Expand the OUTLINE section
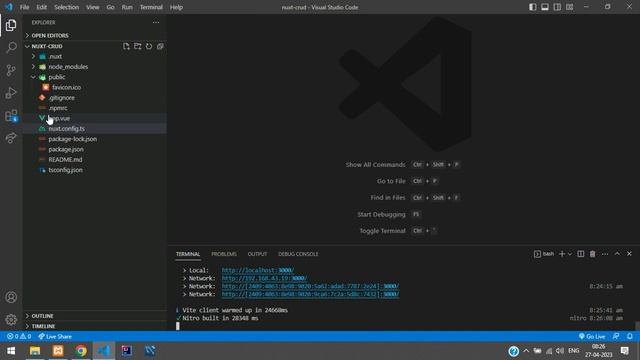The image size is (640, 360). (x=94, y=316)
